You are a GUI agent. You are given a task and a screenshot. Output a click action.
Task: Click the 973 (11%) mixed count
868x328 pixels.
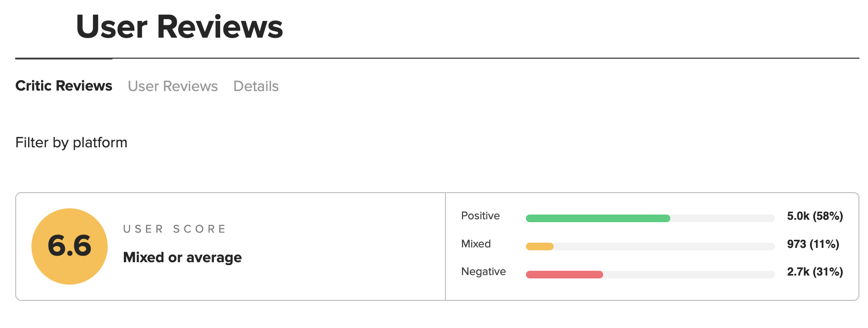point(813,244)
